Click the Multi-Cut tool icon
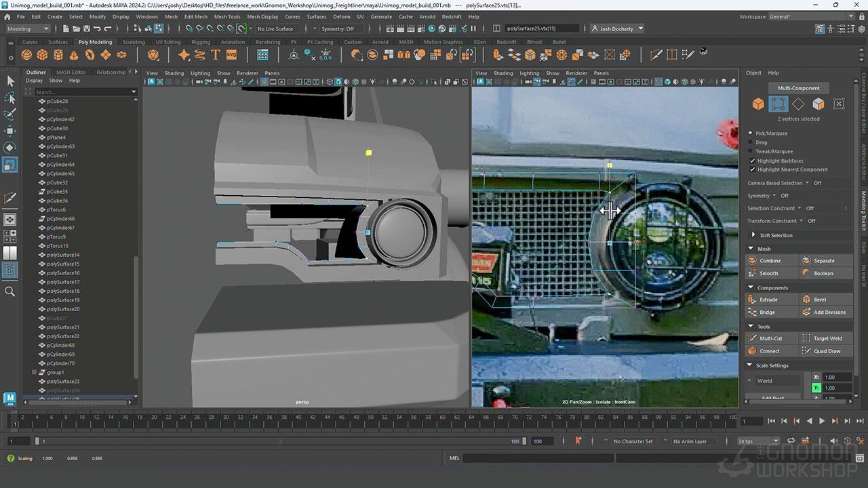The width and height of the screenshot is (868, 488). click(x=753, y=338)
